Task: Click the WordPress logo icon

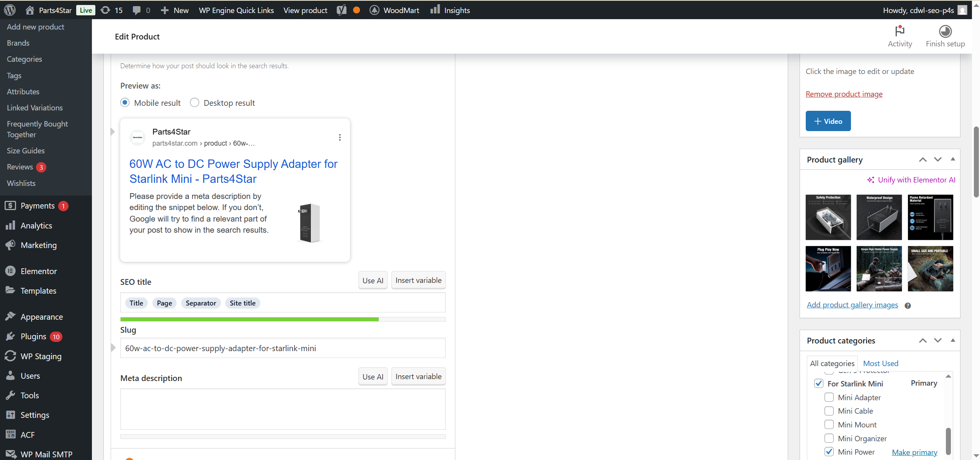Action: 10,10
